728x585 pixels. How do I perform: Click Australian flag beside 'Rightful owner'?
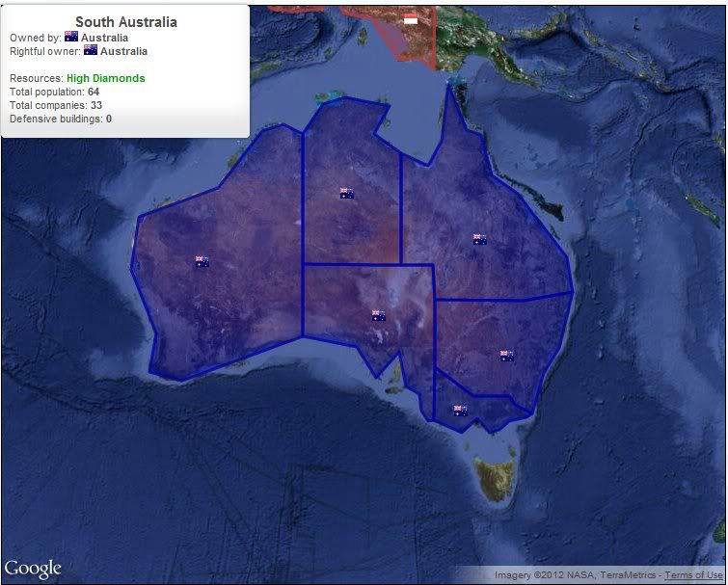pyautogui.click(x=91, y=50)
